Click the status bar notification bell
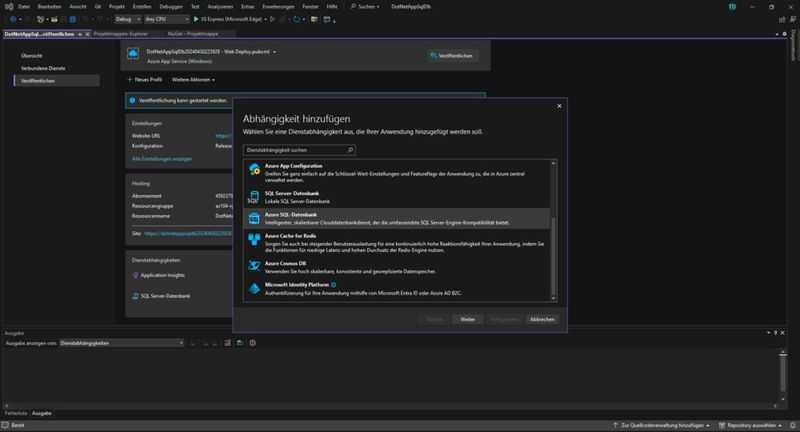 click(x=793, y=425)
